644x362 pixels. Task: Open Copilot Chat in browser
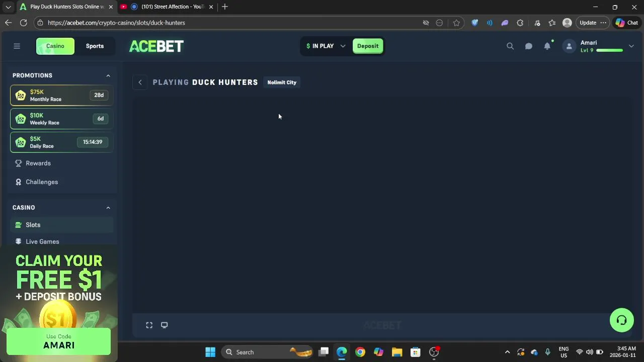coord(626,23)
